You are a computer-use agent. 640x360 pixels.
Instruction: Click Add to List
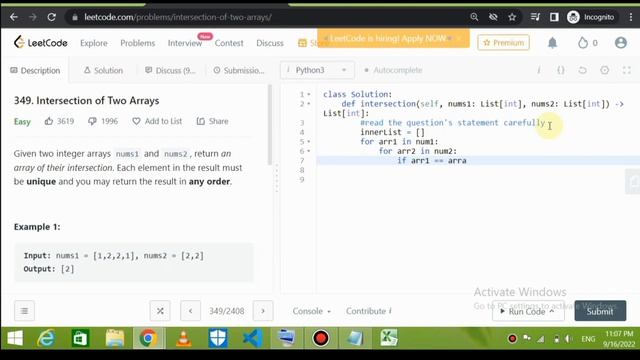pos(157,121)
